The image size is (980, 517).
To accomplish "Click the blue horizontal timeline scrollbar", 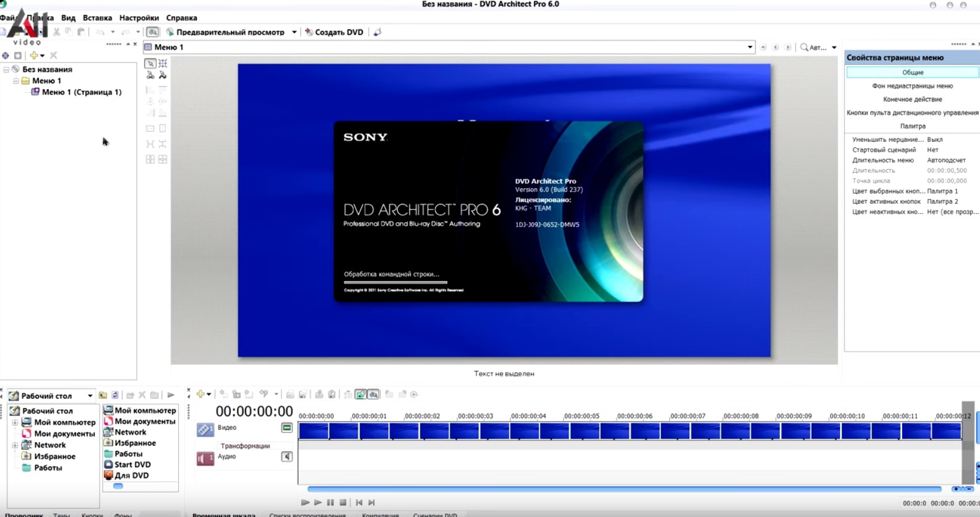I will pos(624,489).
